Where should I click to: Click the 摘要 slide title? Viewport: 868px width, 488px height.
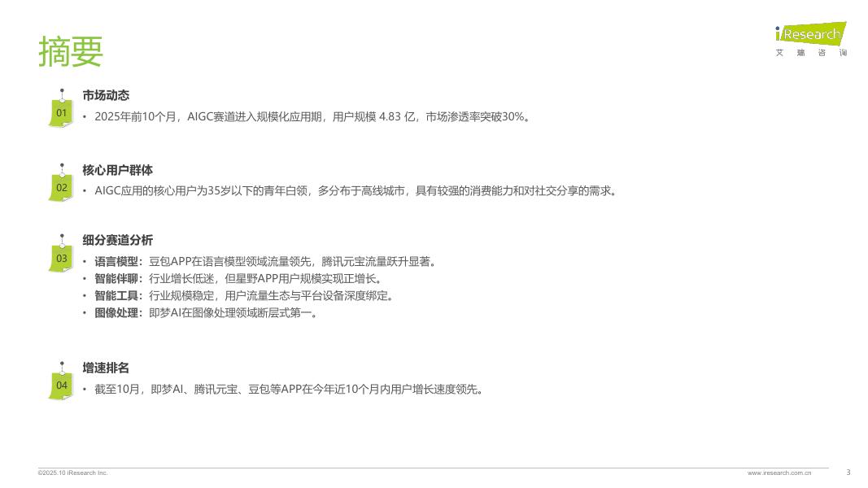70,52
